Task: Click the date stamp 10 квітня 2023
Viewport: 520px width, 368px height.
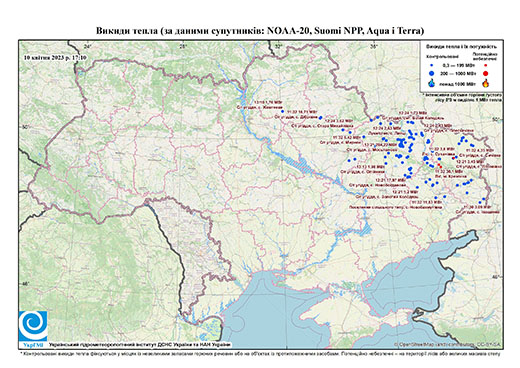Action: (x=55, y=57)
